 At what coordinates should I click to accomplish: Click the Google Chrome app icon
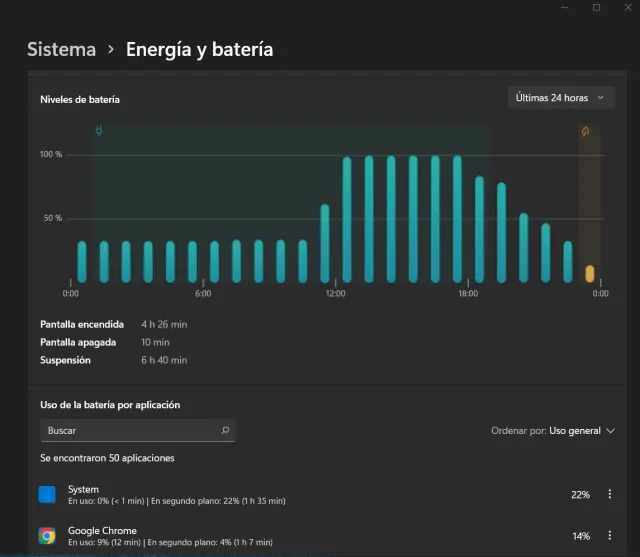47,535
